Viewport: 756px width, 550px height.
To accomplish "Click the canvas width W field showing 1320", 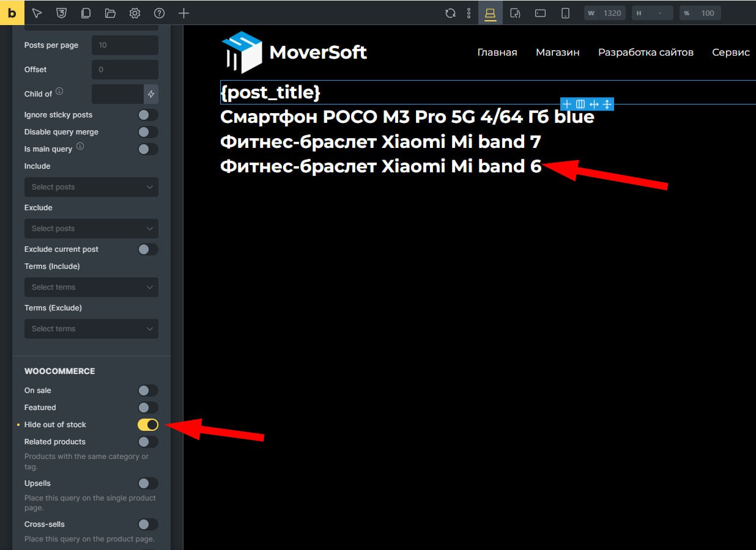I will 605,13.
